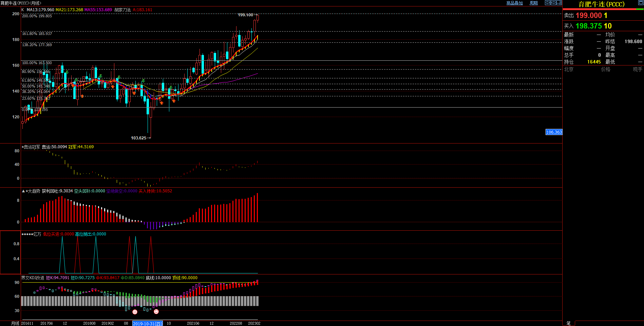This screenshot has width=644, height=326.
Task: Click the 100.00% 163.500 Fibonacci label
Action: click(37, 63)
